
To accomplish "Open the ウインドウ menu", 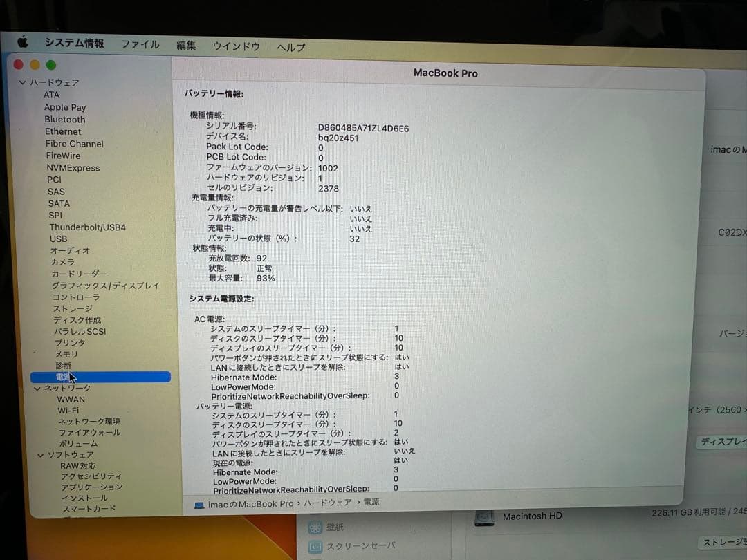I will click(x=236, y=45).
